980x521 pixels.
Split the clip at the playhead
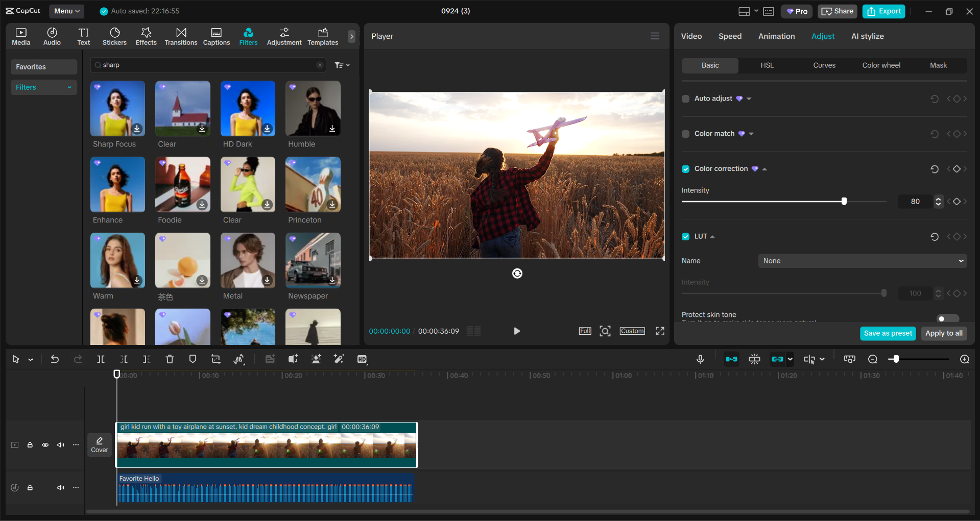coord(101,359)
